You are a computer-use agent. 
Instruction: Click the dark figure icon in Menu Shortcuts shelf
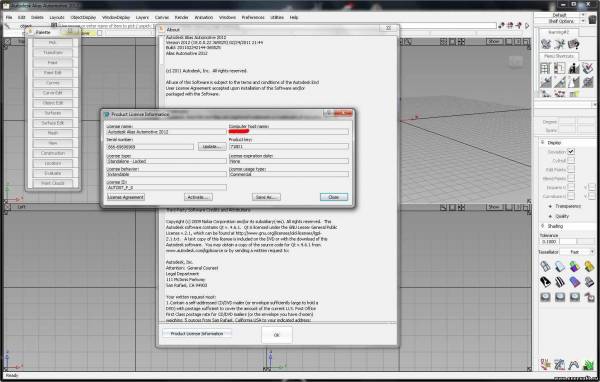(574, 69)
